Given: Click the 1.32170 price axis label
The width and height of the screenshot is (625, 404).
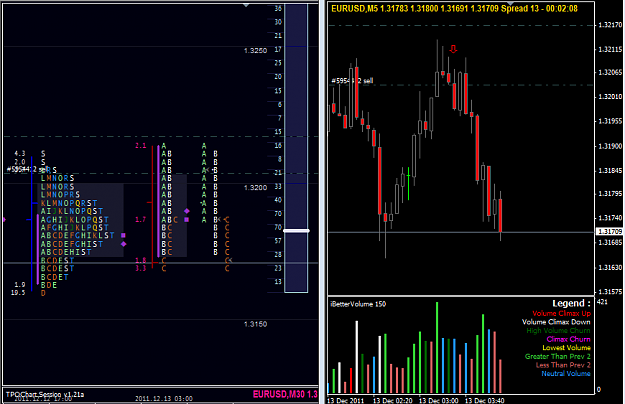Looking at the screenshot, I should pos(610,25).
